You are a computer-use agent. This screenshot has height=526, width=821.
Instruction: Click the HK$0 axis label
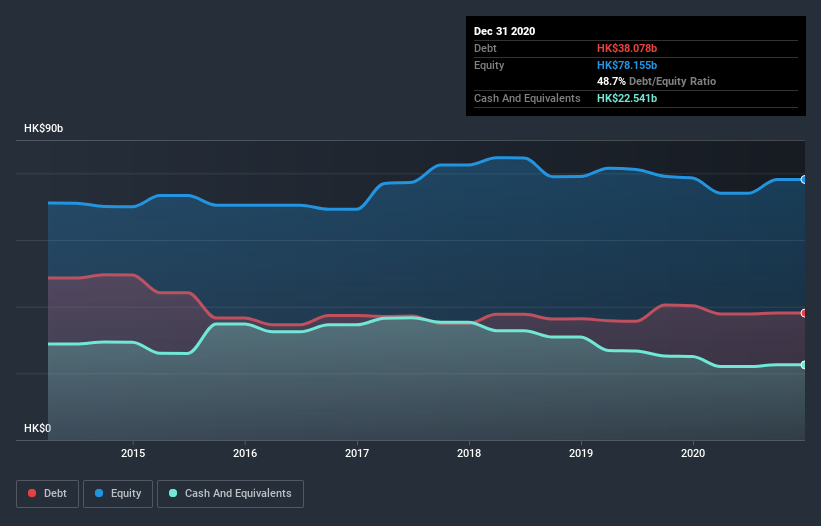[x=38, y=428]
